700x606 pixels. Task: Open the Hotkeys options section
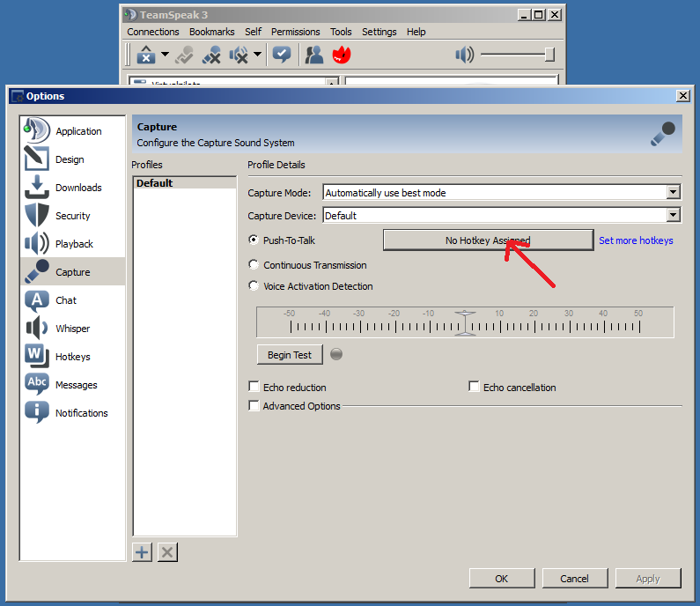coord(72,356)
